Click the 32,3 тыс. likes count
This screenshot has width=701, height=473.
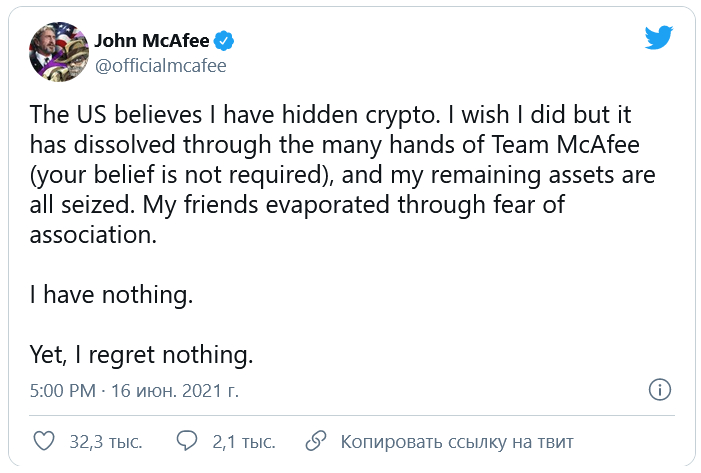105,441
